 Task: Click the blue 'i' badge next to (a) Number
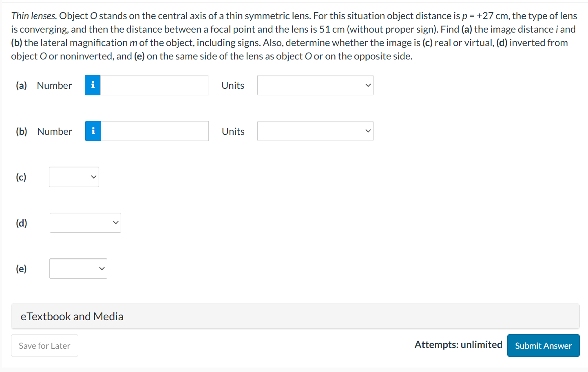[93, 85]
